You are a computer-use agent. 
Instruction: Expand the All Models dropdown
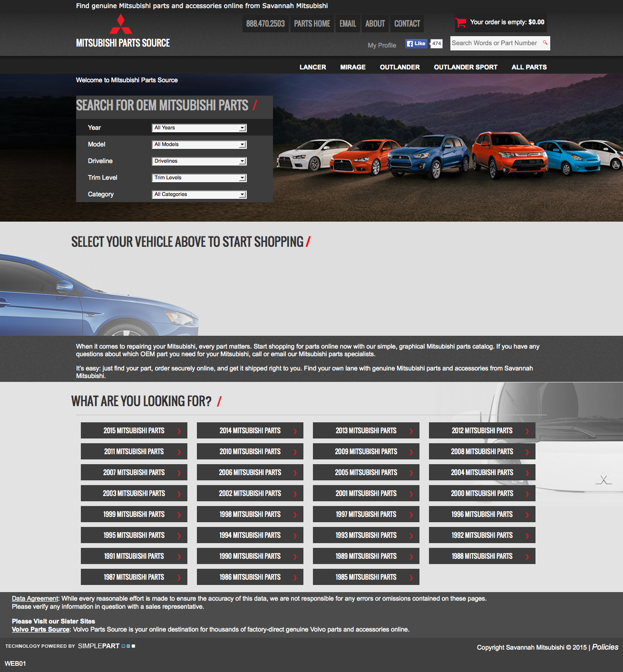point(199,145)
